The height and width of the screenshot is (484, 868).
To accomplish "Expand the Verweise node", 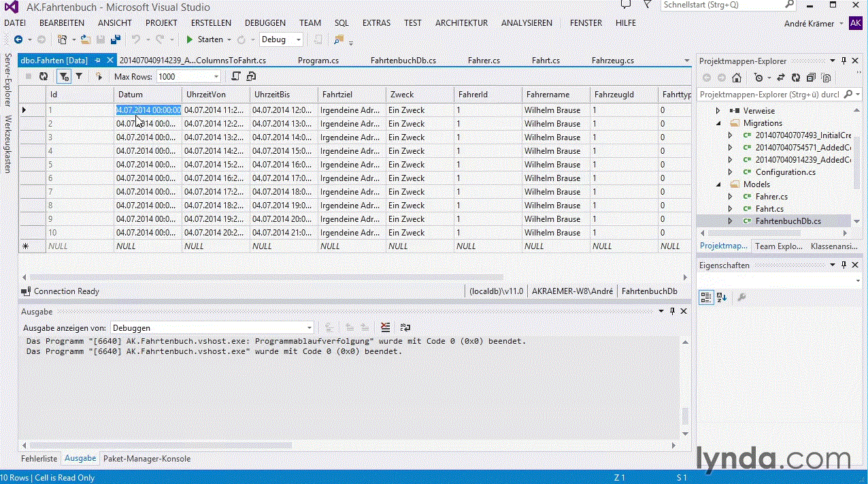I will (718, 110).
